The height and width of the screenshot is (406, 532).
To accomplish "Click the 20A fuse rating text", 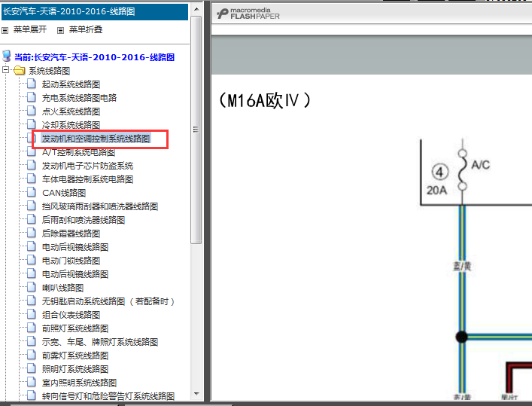I will pos(436,191).
